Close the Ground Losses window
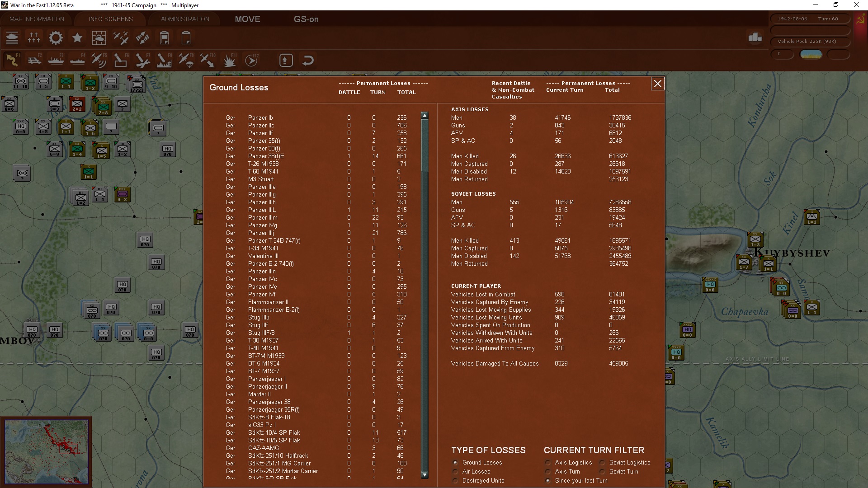868x488 pixels. click(x=657, y=84)
